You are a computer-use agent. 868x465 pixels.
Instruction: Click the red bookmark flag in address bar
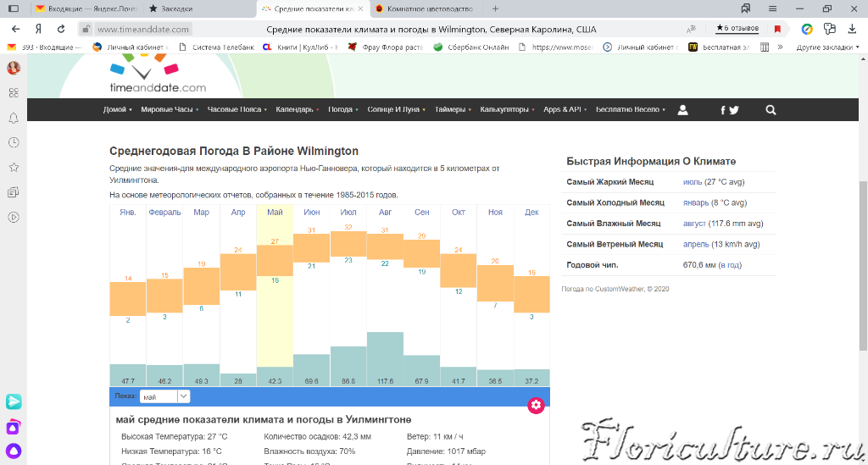pos(777,29)
